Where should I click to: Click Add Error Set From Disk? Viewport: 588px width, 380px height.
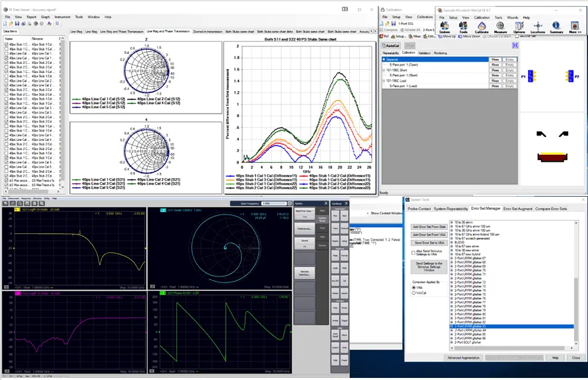[x=429, y=227]
